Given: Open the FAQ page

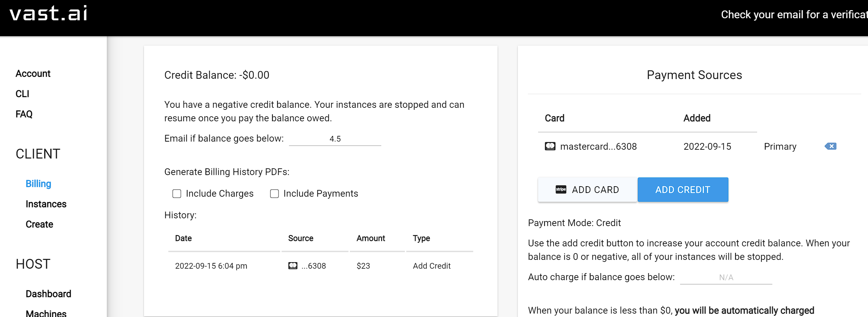Looking at the screenshot, I should tap(24, 114).
